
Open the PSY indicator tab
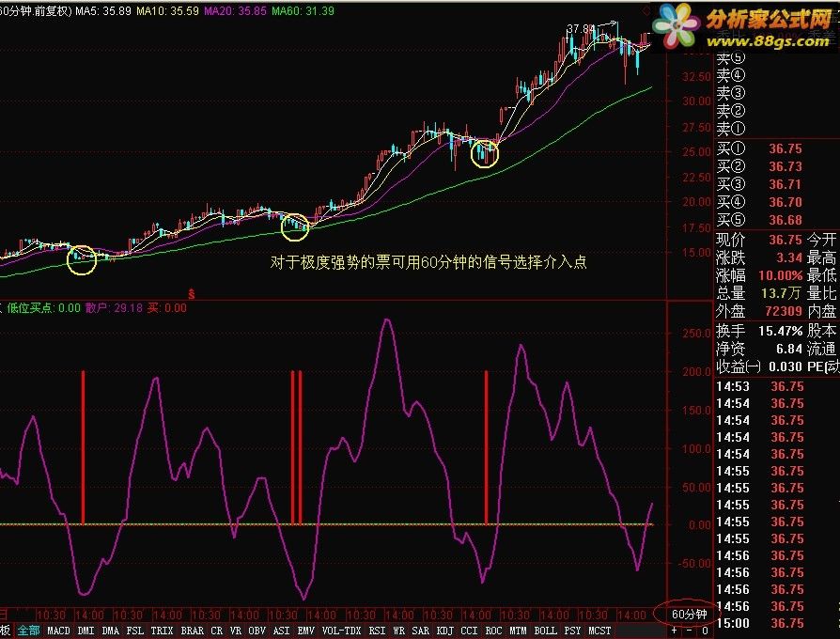click(572, 631)
